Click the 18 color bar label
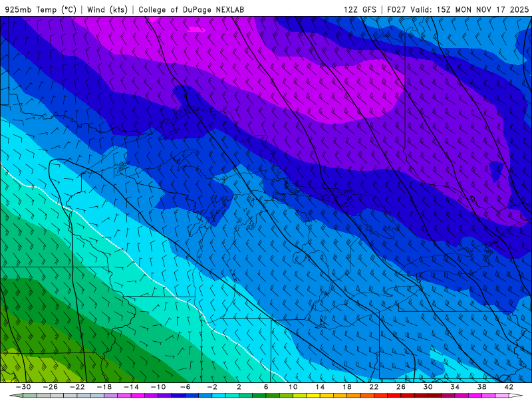 coord(346,387)
